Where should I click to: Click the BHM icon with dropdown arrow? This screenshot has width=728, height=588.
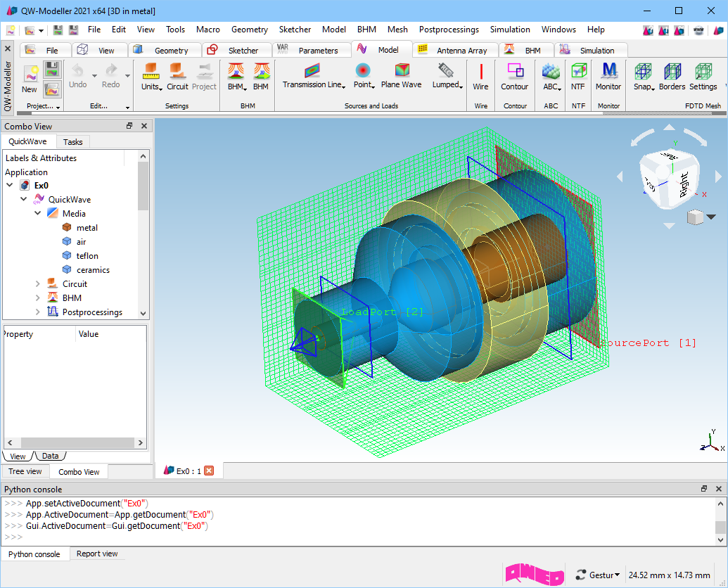click(x=238, y=77)
